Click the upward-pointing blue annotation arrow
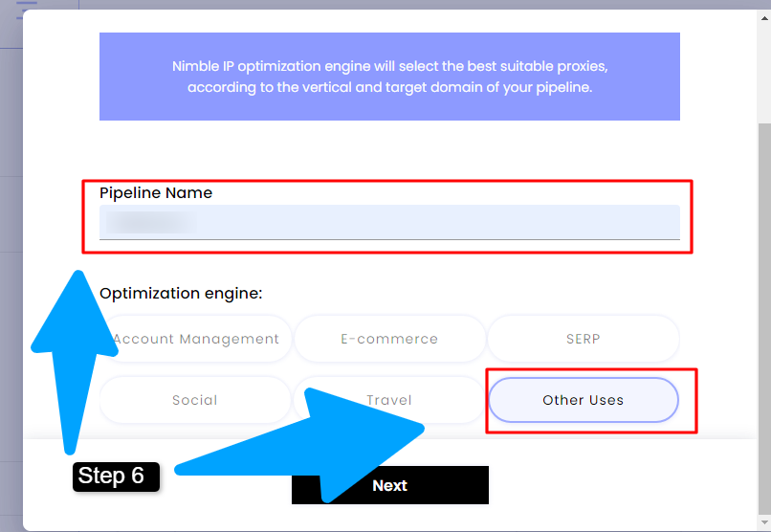The width and height of the screenshot is (771, 532). pyautogui.click(x=74, y=362)
